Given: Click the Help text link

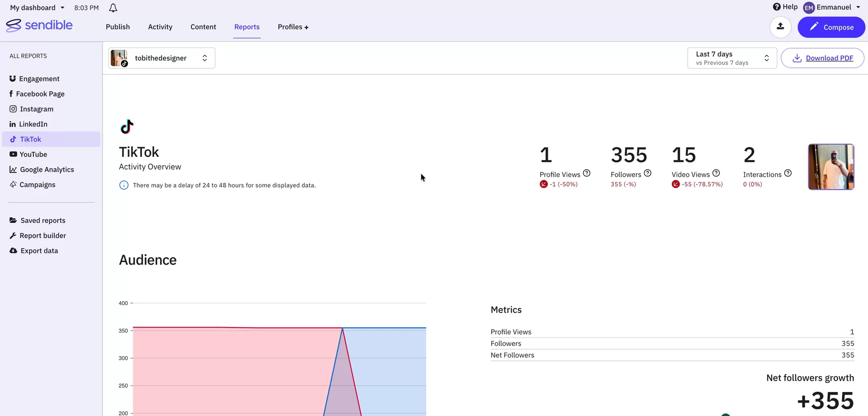Looking at the screenshot, I should point(790,7).
